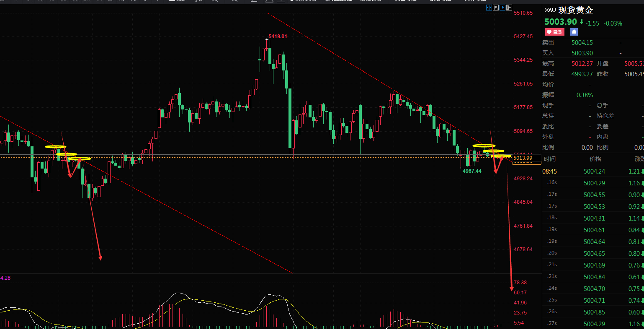The height and width of the screenshot is (330, 644).
Task: Click the 4761.84 price axis label
Action: pyautogui.click(x=523, y=226)
